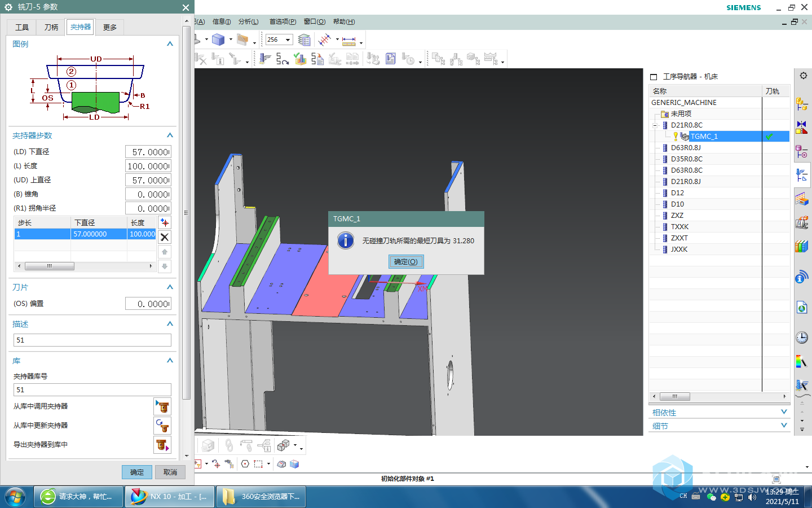Open the History clock sidebar icon
This screenshot has width=812, height=508.
pyautogui.click(x=802, y=338)
